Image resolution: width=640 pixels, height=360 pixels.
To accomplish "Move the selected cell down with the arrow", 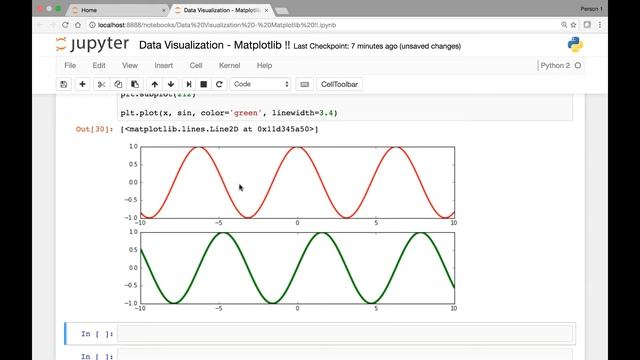I will click(x=171, y=84).
